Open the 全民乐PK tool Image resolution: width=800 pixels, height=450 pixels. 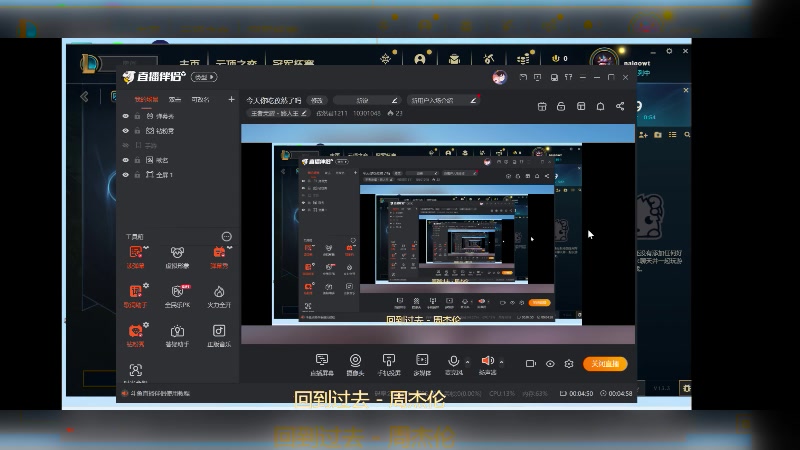coord(177,296)
